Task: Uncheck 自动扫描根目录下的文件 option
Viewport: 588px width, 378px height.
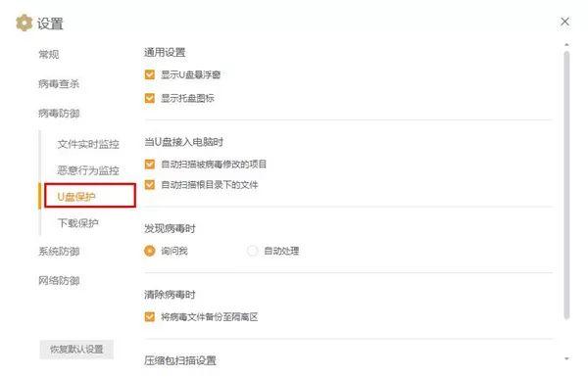Action: [x=150, y=185]
